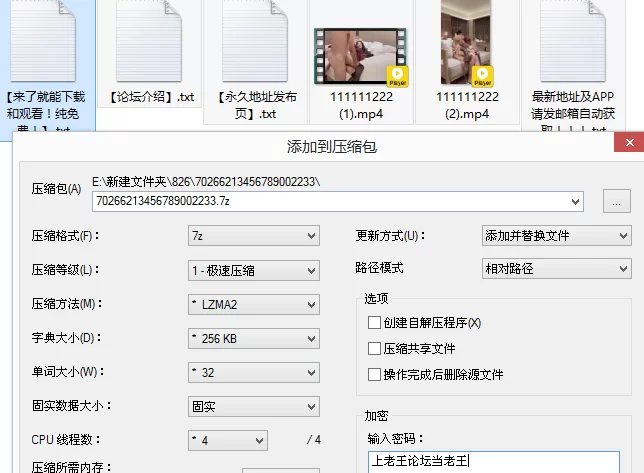
Task: Open the 更新方式 添加并替换文件 dropdown
Action: pyautogui.click(x=557, y=236)
